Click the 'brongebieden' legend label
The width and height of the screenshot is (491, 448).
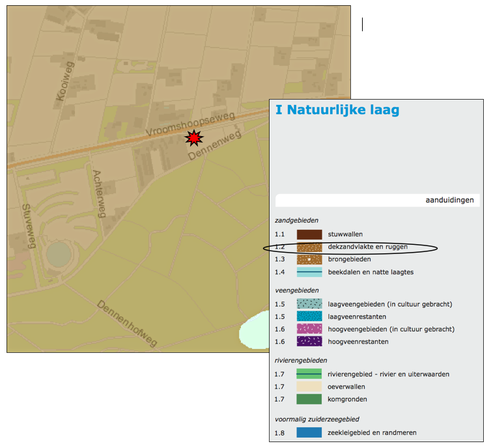pyautogui.click(x=349, y=259)
